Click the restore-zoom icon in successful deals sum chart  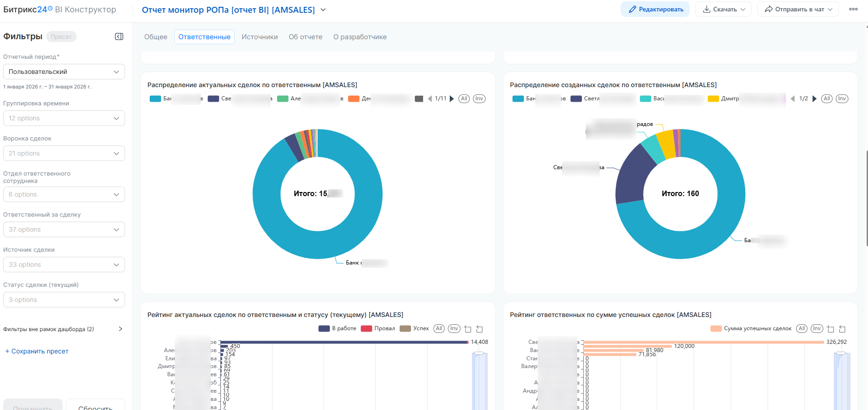pyautogui.click(x=842, y=329)
